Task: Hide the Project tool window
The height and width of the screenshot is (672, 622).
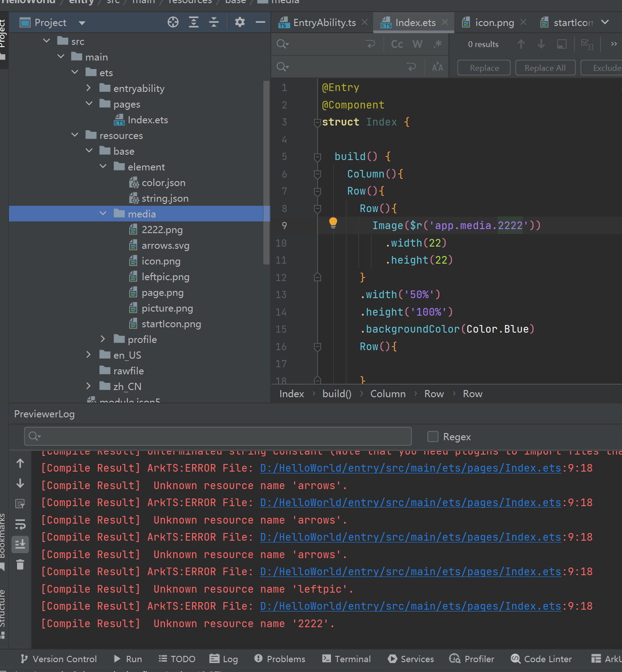Action: tap(261, 22)
